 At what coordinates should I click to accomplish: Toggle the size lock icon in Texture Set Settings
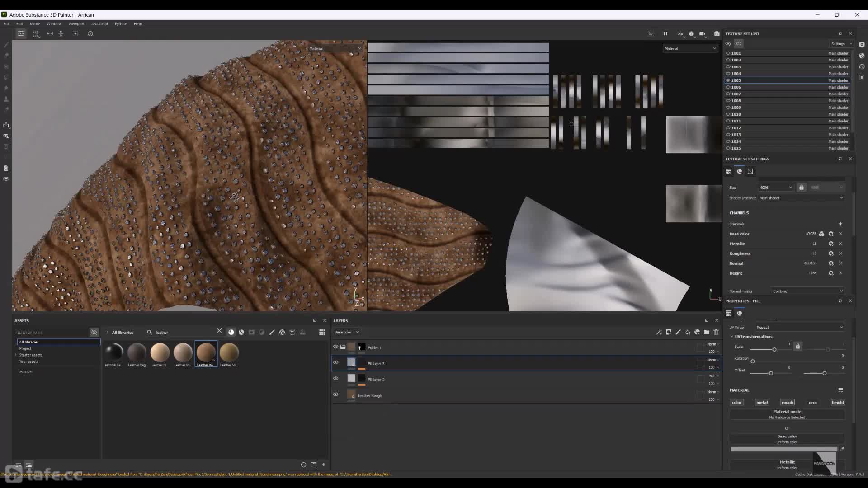[801, 187]
